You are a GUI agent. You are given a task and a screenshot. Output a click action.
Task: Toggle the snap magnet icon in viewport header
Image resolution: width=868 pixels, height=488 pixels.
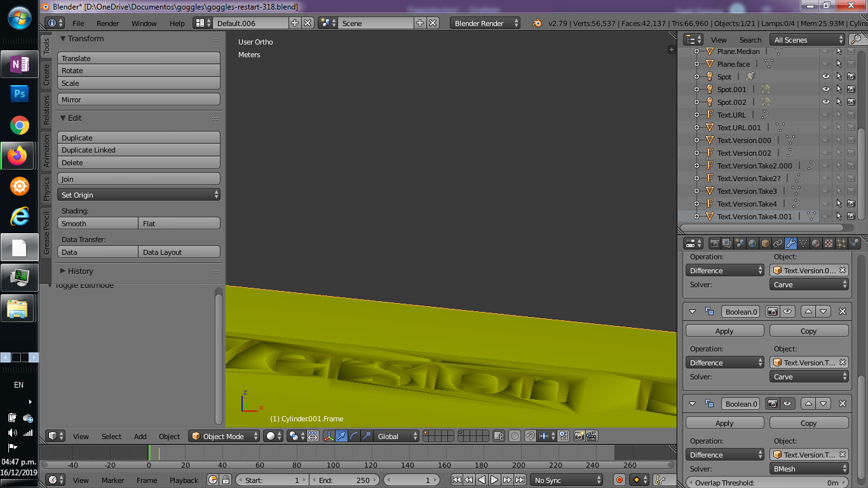click(x=530, y=437)
